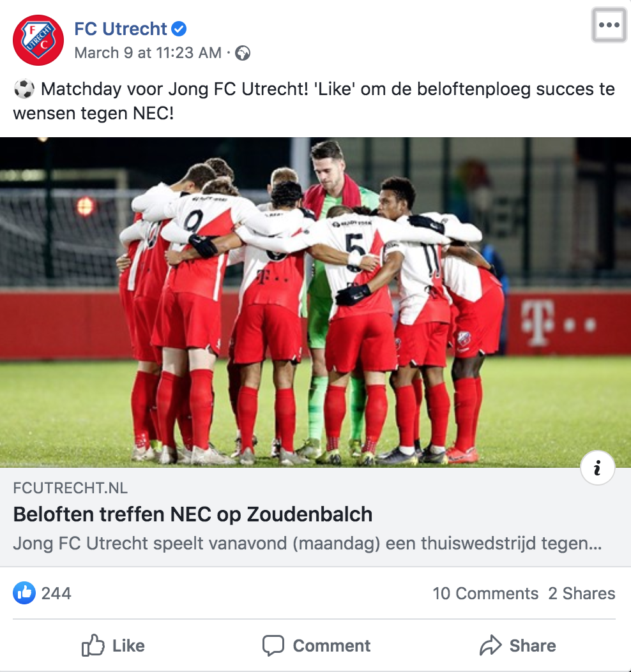Click the article description text snippet
The height and width of the screenshot is (672, 631).
click(x=308, y=543)
